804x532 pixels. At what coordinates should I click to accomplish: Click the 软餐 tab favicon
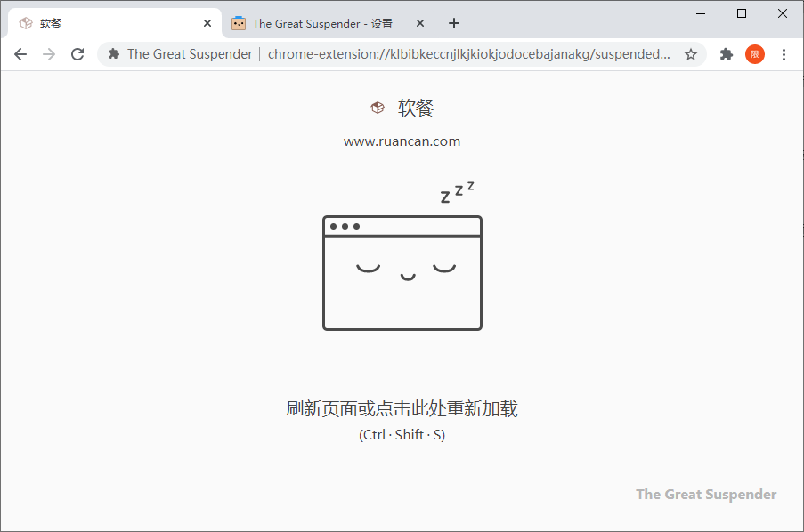tap(25, 23)
